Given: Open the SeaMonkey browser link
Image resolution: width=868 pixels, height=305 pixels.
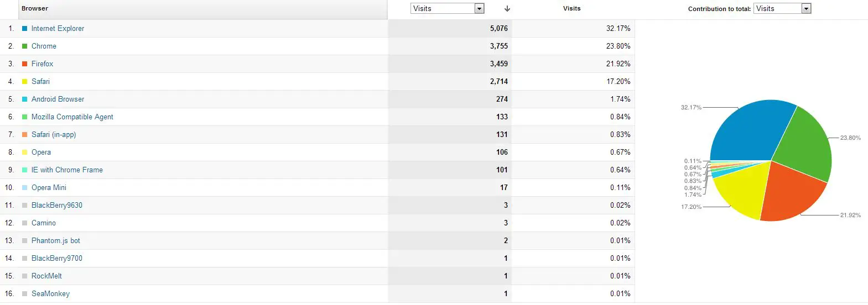Looking at the screenshot, I should click(x=50, y=293).
